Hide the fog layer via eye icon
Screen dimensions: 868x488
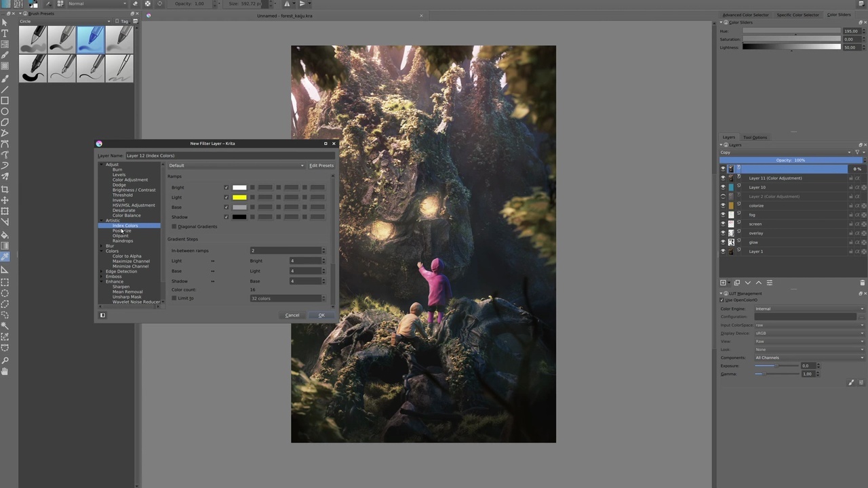click(723, 215)
